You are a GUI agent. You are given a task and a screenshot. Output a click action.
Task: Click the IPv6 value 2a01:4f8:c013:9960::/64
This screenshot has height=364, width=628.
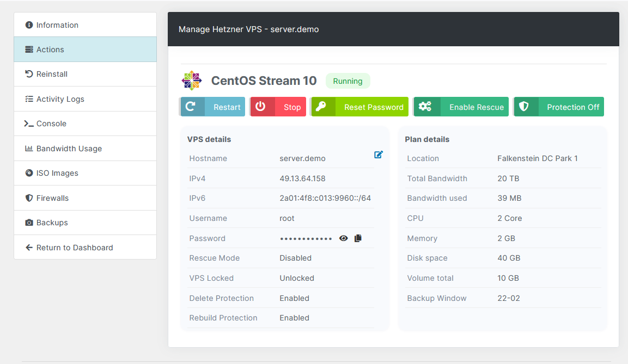(x=325, y=198)
